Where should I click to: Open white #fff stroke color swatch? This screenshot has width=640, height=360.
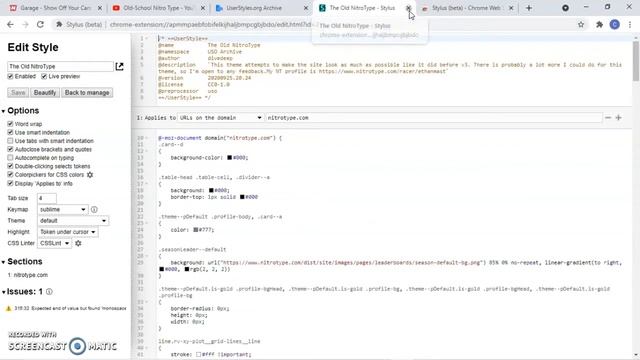[x=198, y=354]
